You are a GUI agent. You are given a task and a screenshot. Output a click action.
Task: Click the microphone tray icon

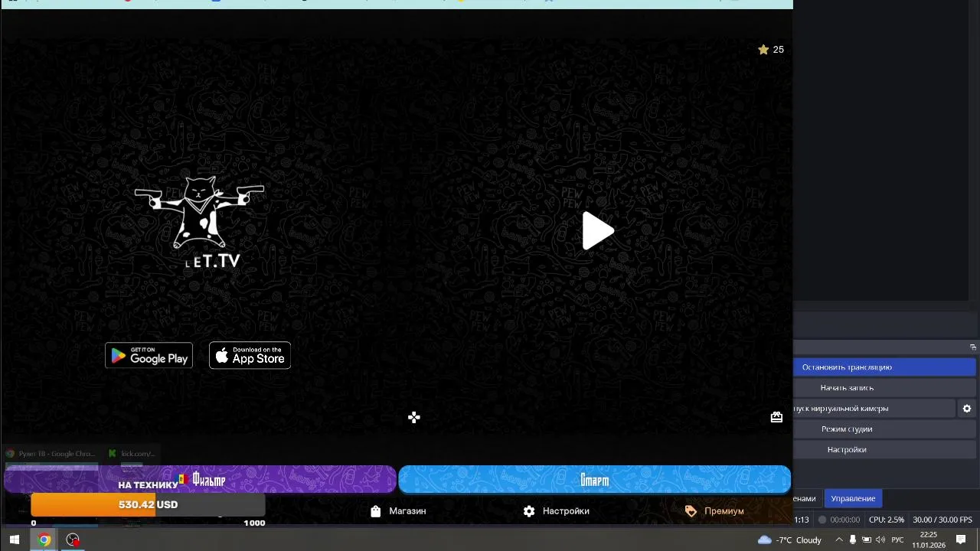[852, 540]
